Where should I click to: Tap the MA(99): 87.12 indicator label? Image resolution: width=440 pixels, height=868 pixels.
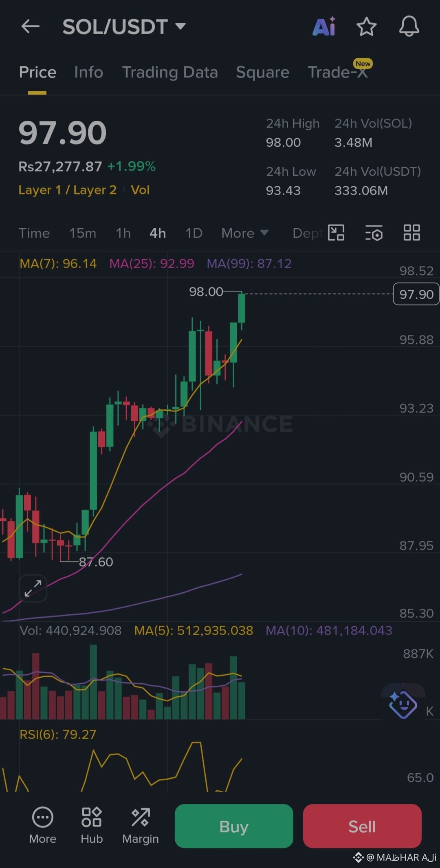click(249, 263)
